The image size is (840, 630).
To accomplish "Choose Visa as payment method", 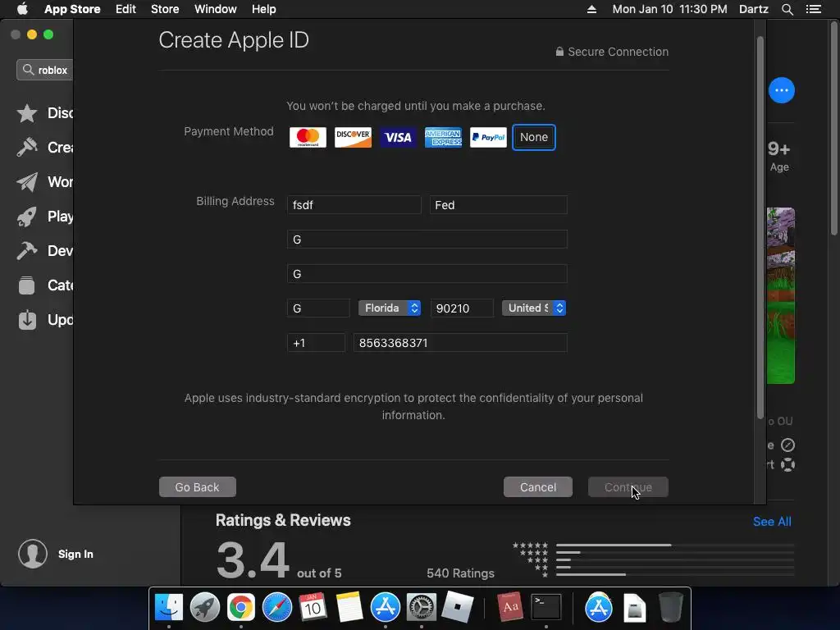I will click(398, 138).
